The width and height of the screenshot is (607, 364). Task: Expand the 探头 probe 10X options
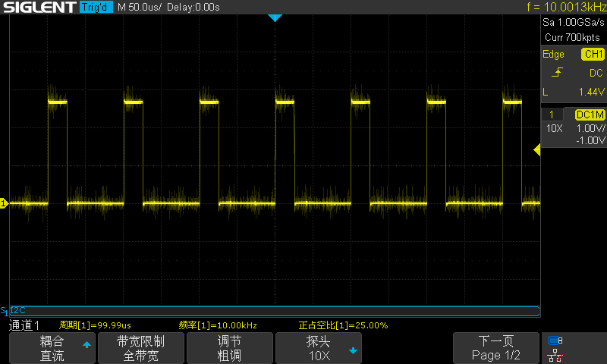[x=319, y=348]
